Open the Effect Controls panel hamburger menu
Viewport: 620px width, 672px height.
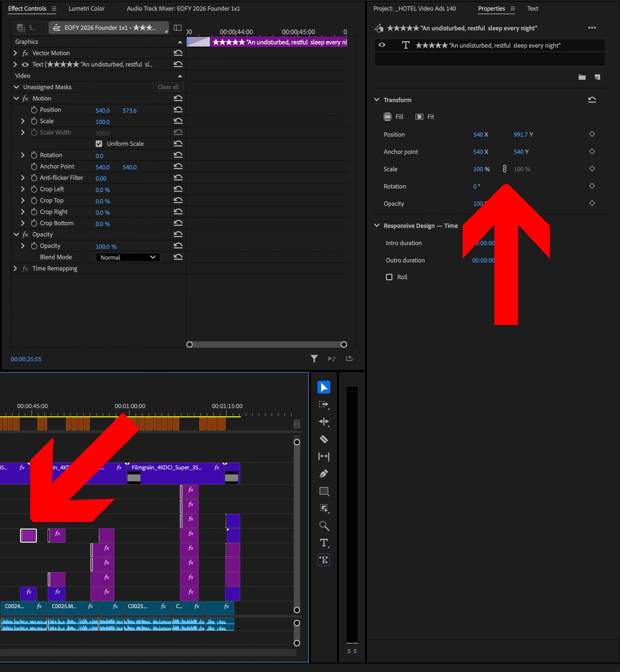tap(54, 9)
